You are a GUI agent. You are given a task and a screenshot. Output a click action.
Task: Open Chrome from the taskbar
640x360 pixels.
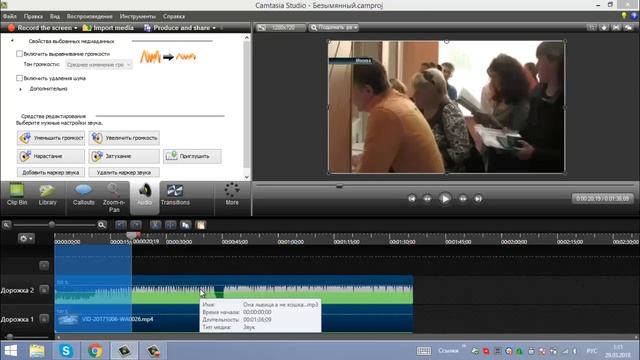click(95, 351)
